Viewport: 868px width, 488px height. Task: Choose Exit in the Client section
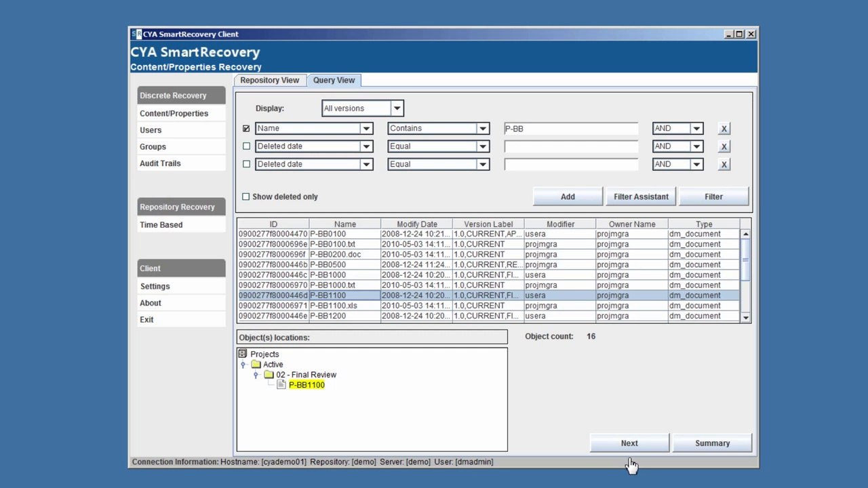181,319
